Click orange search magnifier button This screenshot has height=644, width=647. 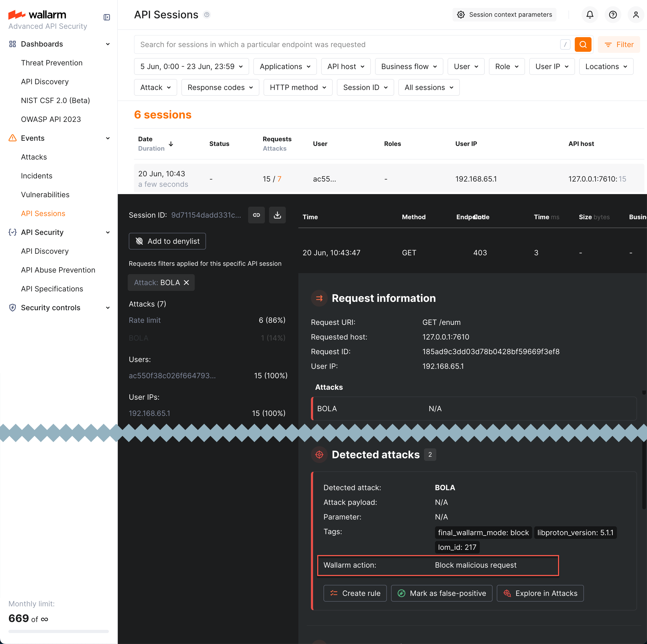pyautogui.click(x=583, y=44)
